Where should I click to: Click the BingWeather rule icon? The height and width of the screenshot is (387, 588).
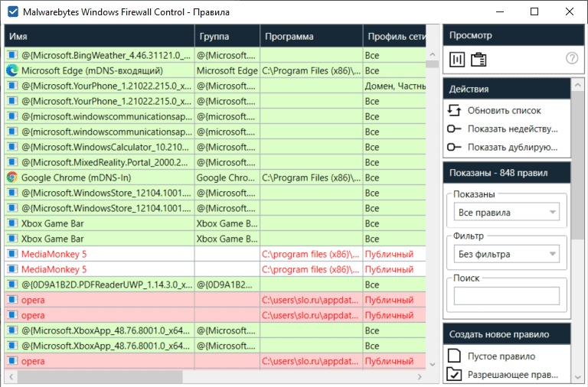pyautogui.click(x=12, y=55)
